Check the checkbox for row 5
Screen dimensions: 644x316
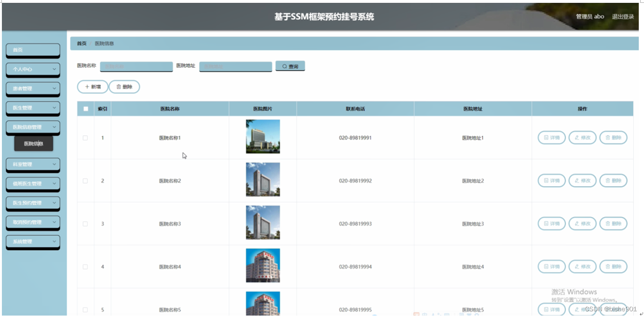tap(85, 309)
